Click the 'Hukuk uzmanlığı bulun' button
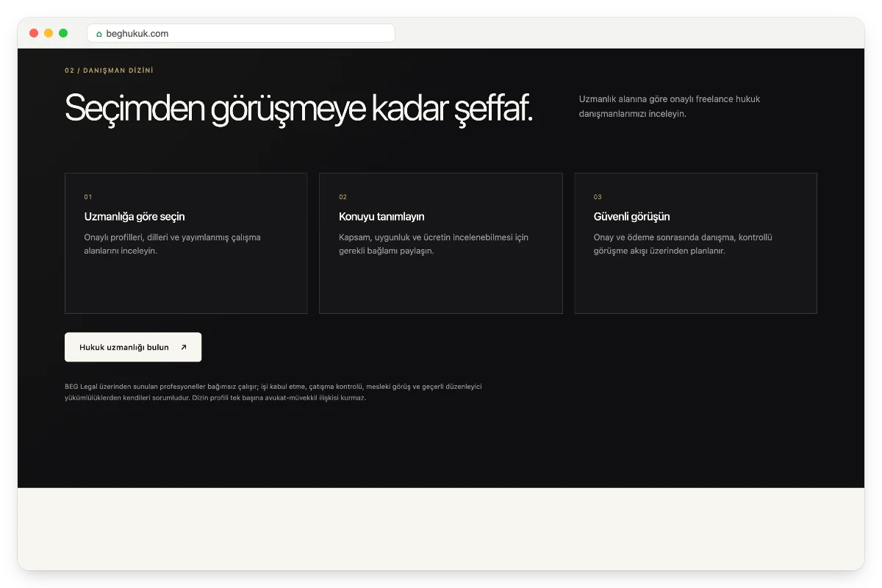The height and width of the screenshot is (588, 882). pos(133,347)
